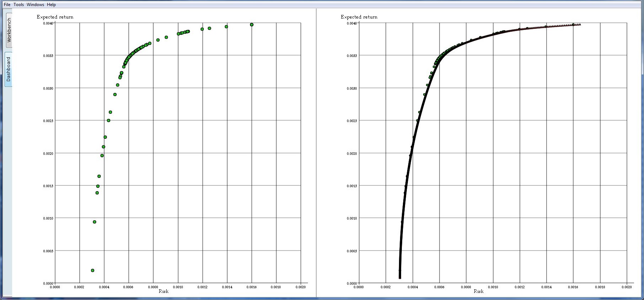The width and height of the screenshot is (644, 300).
Task: Click the 0.0020 x-axis tick on right chart
Action: coord(627,287)
